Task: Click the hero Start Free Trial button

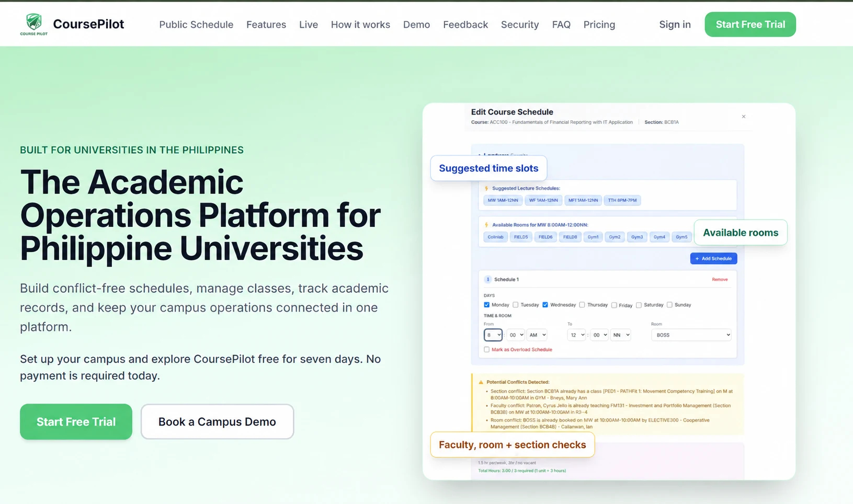Action: coord(76,422)
